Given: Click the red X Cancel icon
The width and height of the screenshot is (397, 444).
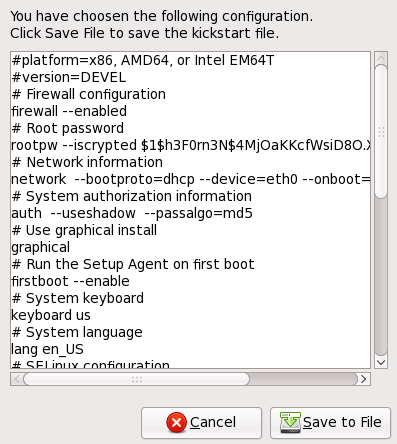Looking at the screenshot, I should (x=176, y=423).
